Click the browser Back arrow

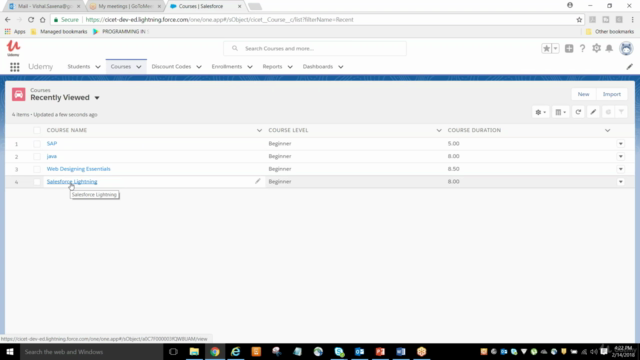click(8, 20)
